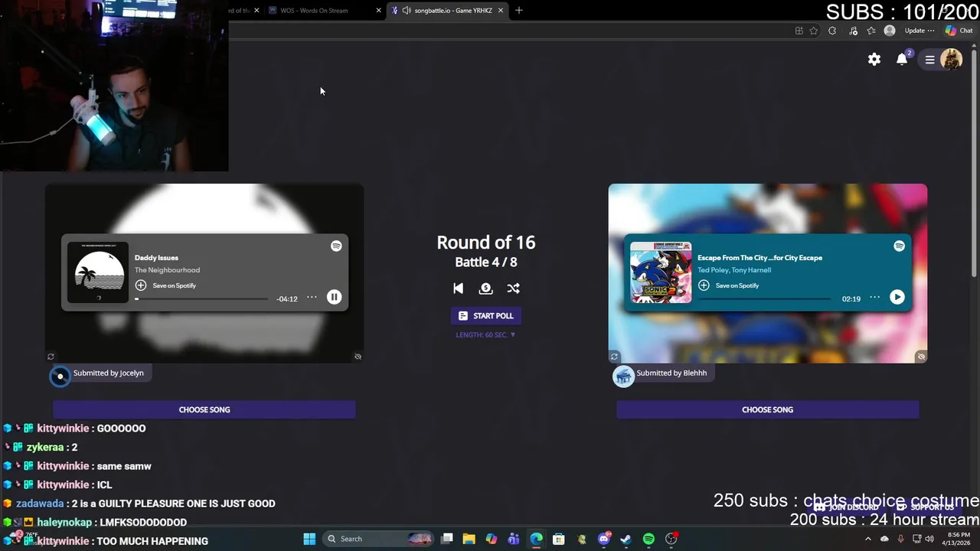
Task: Open File Explorer from taskbar
Action: 469,539
